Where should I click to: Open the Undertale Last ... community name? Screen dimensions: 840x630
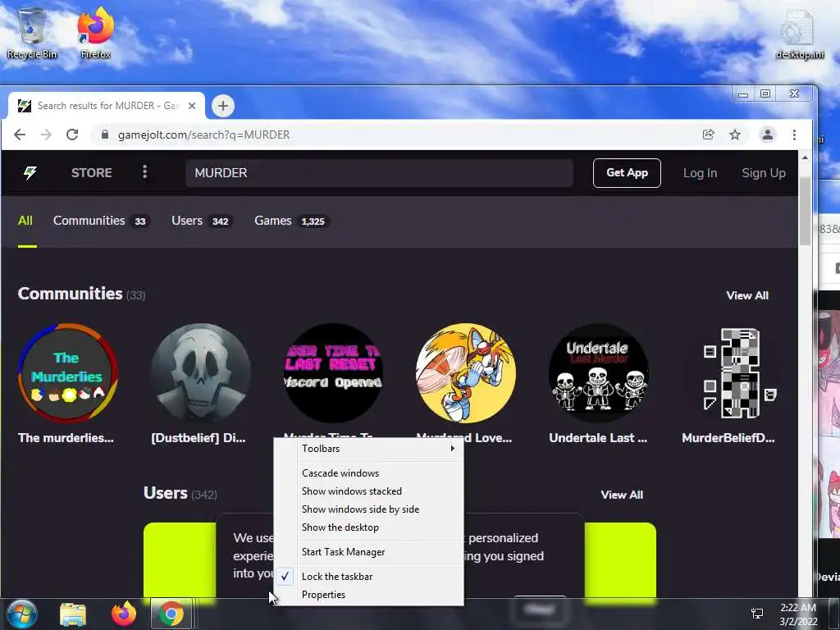tap(598, 438)
